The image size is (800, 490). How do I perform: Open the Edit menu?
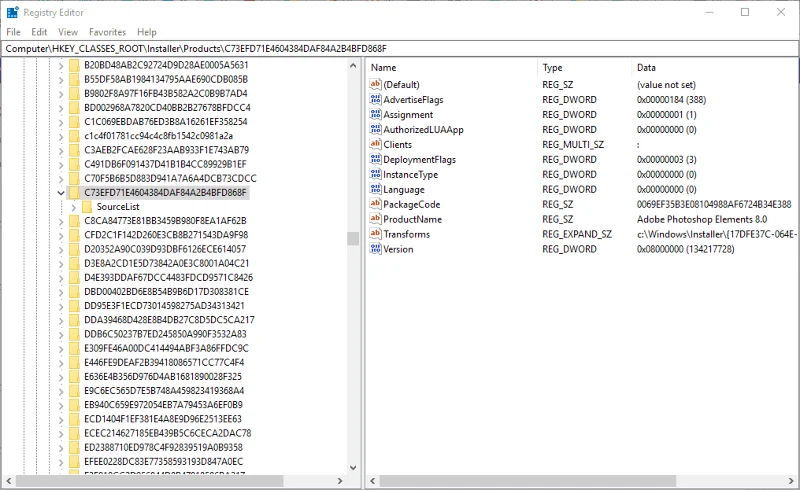tap(39, 32)
